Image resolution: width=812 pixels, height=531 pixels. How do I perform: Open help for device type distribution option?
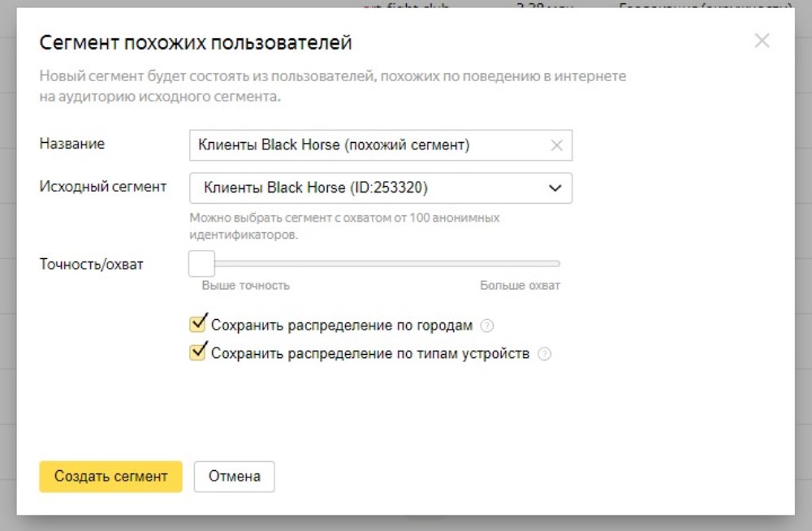pos(544,355)
